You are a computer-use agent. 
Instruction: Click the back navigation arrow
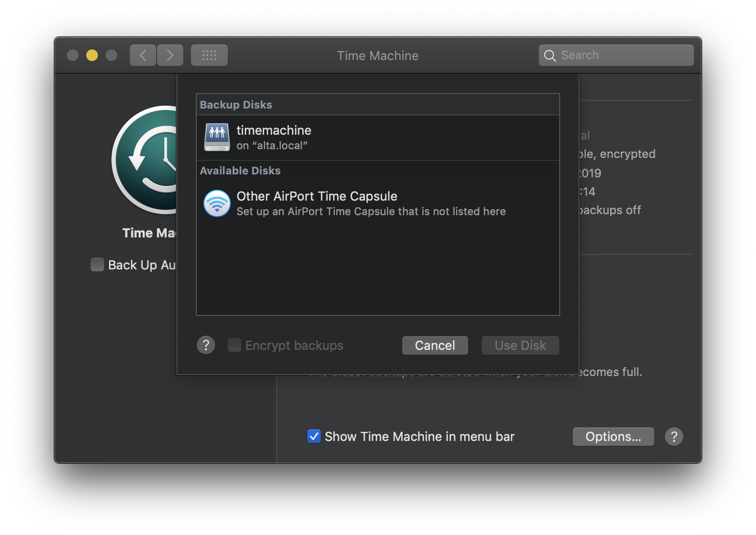click(x=142, y=55)
